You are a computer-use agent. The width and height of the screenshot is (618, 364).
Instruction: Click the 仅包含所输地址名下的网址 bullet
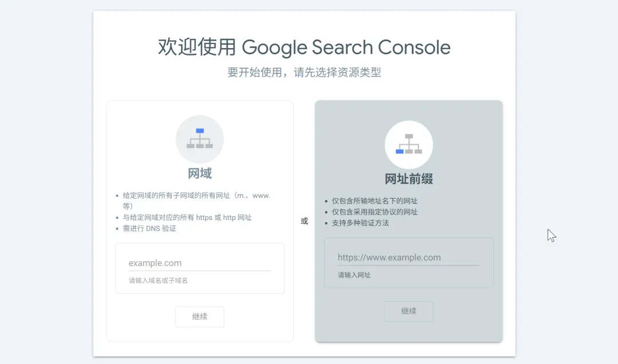[x=374, y=201]
